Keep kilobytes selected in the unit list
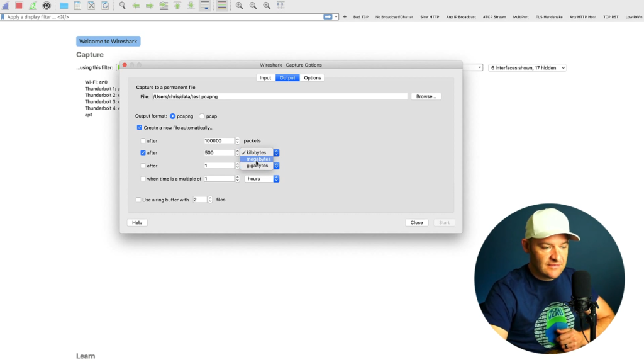The height and width of the screenshot is (362, 644). click(x=257, y=152)
